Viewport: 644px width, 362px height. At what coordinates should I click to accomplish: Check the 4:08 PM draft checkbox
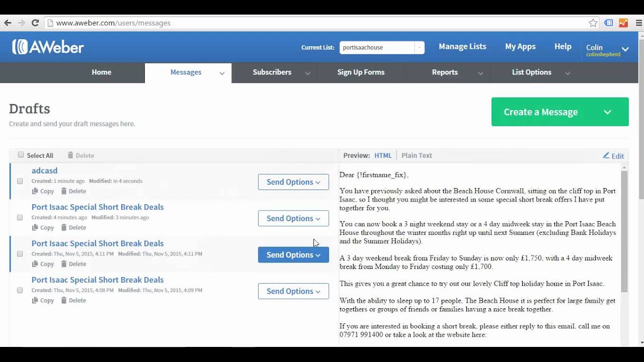pyautogui.click(x=20, y=290)
